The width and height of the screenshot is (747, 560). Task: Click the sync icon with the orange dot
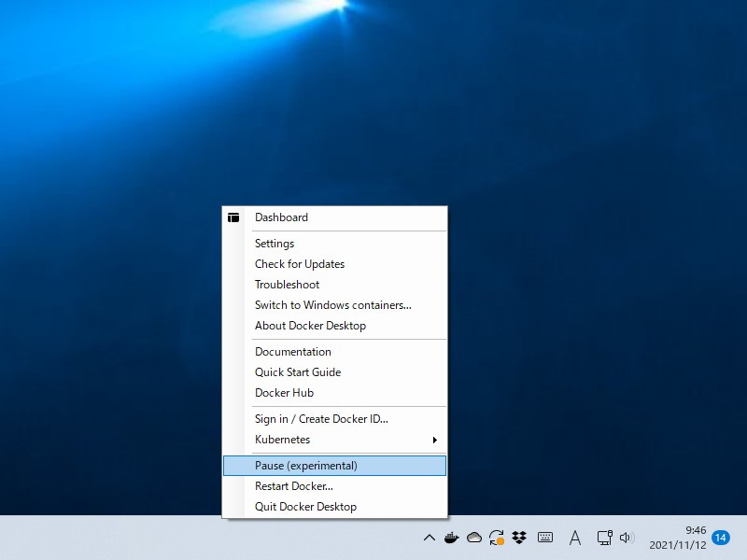[x=496, y=538]
